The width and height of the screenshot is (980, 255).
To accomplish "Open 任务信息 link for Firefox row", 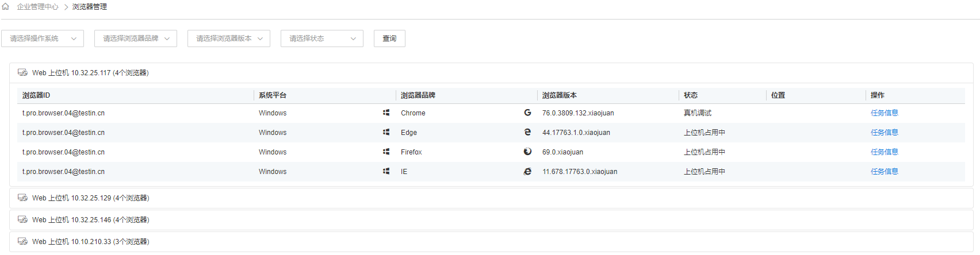I will 884,152.
